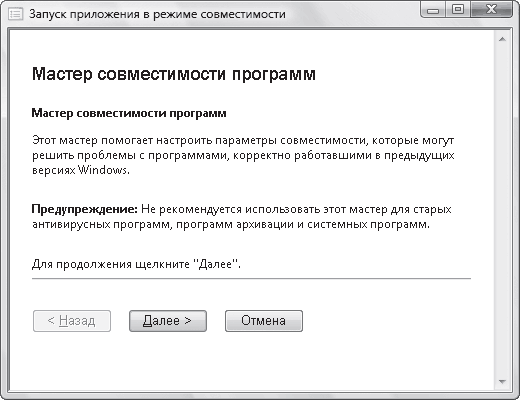Click the bold Мастер совместимости программ subheading
Image resolution: width=520 pixels, height=400 pixels.
[x=129, y=113]
